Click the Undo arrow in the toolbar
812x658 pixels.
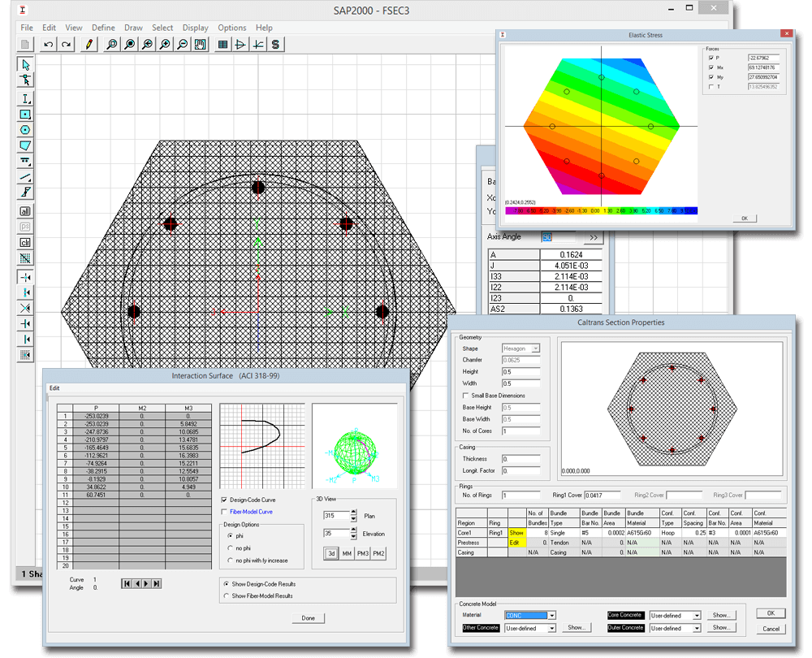[48, 45]
